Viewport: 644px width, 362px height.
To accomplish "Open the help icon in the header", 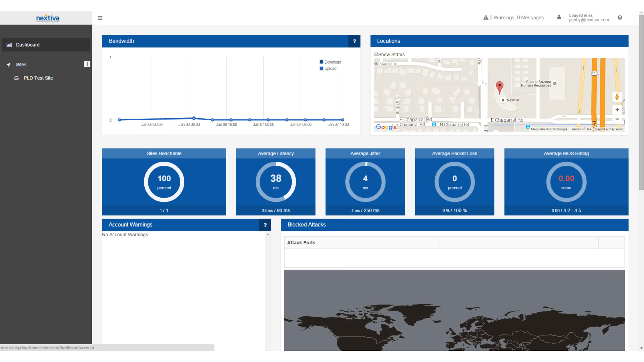I will [620, 17].
